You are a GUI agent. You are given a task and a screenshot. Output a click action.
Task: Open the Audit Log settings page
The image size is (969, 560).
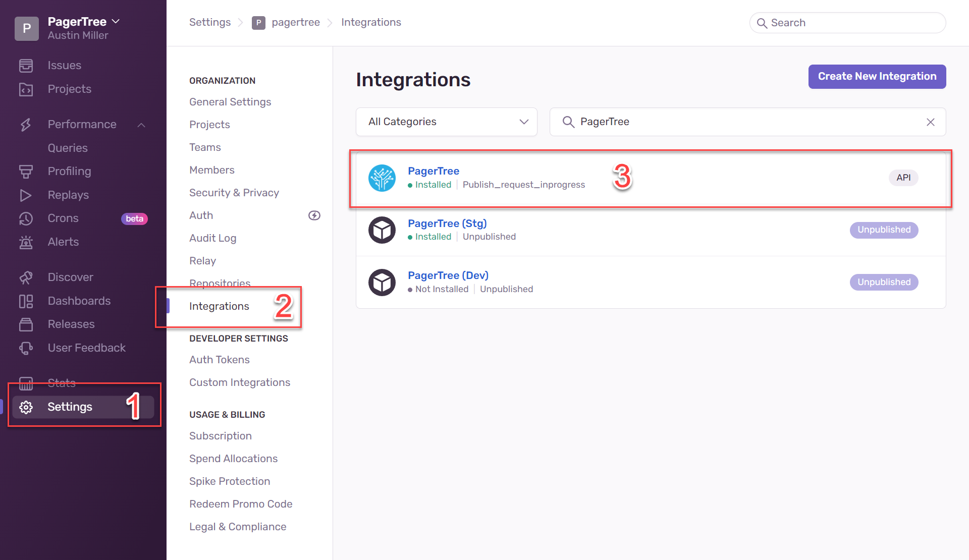pos(212,238)
